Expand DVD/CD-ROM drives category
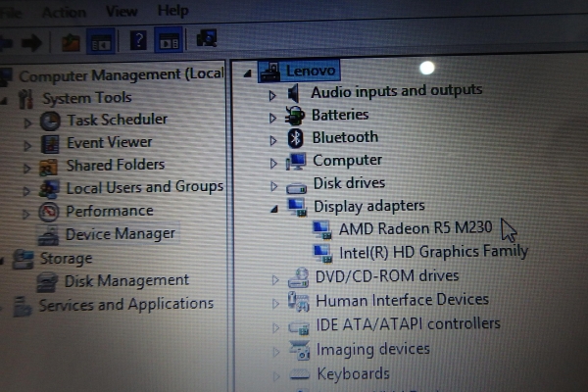This screenshot has width=588, height=392. coord(275,280)
